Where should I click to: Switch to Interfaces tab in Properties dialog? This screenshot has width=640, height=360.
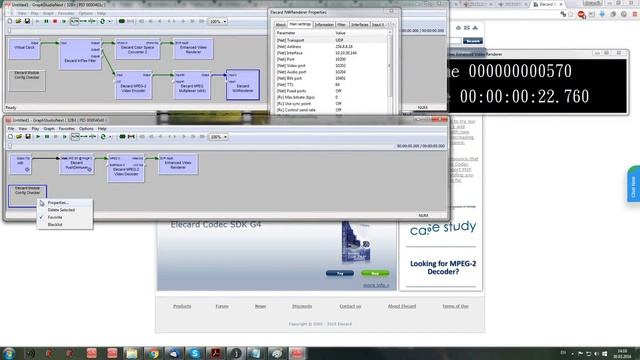(x=360, y=25)
